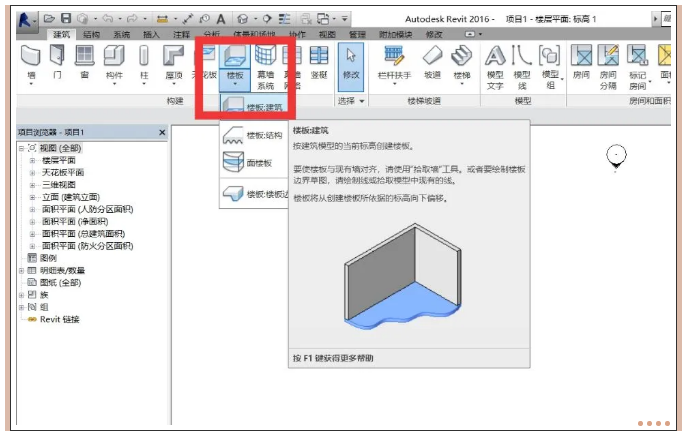The height and width of the screenshot is (436, 690).
Task: Click the 模型组 model group tool
Action: [x=550, y=55]
